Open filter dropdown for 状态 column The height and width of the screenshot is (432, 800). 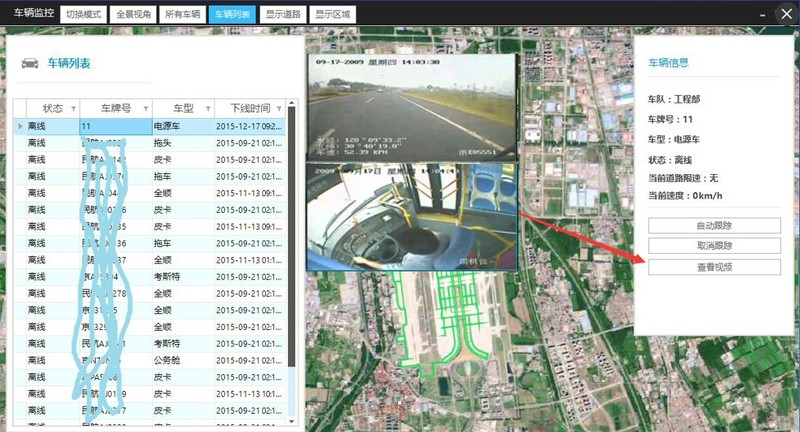tap(73, 109)
